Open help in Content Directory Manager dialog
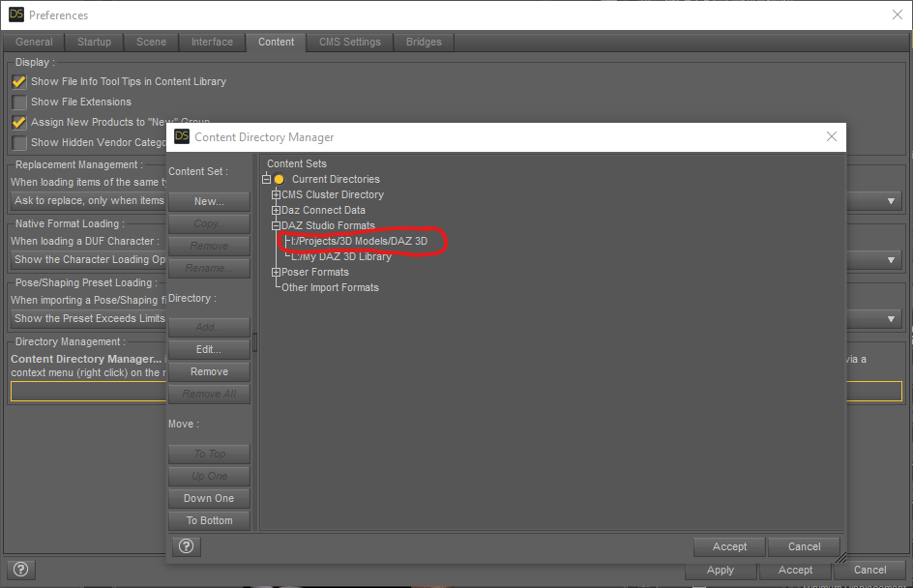913x588 pixels. point(187,546)
